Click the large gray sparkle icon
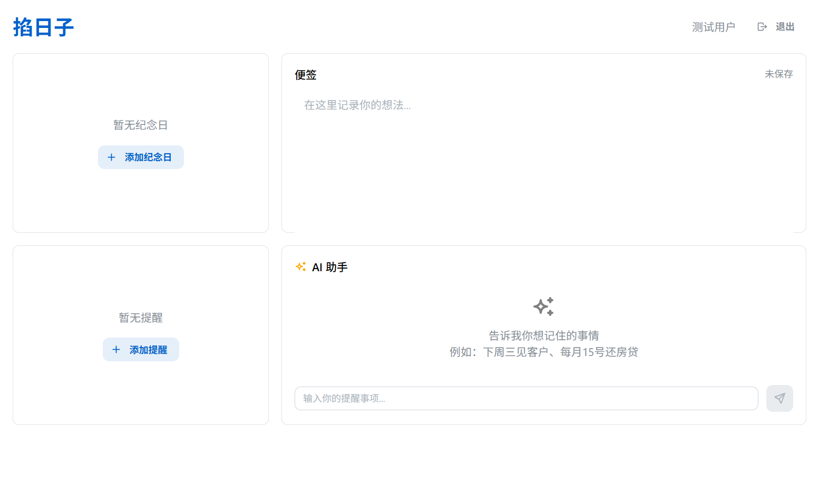Image resolution: width=819 pixels, height=504 pixels. 543,307
